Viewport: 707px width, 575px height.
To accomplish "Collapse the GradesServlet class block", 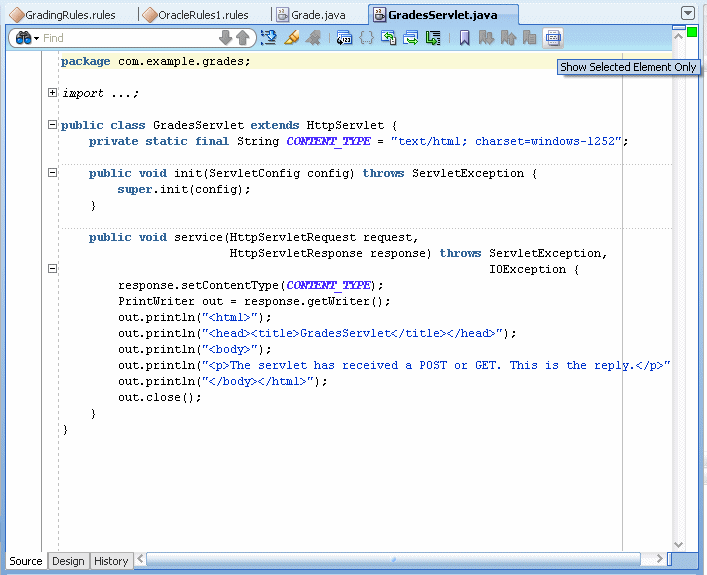I will (x=52, y=125).
